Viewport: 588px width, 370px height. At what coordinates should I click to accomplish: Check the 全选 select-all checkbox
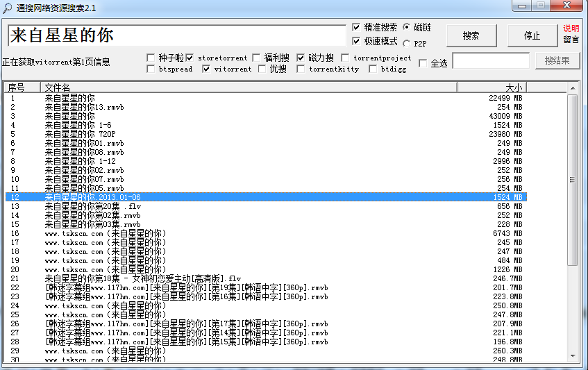(423, 63)
